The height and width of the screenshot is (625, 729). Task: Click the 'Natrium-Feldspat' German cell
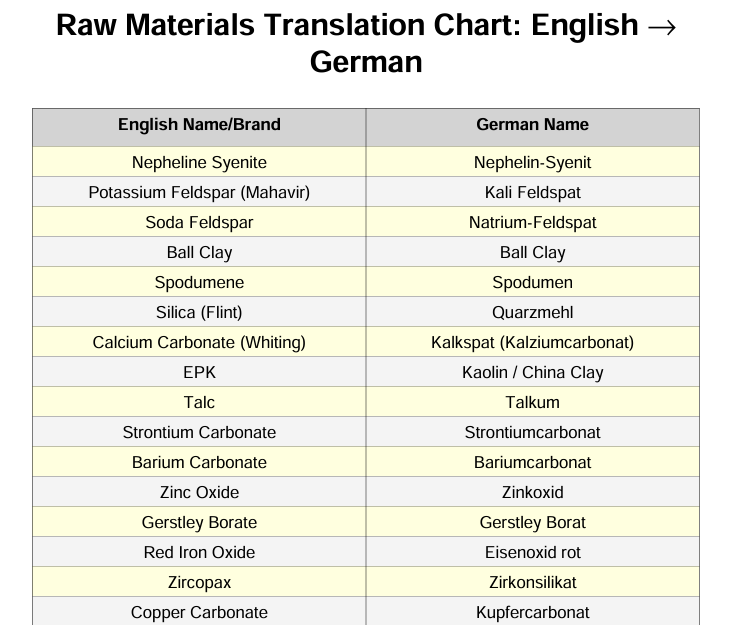[x=532, y=222]
